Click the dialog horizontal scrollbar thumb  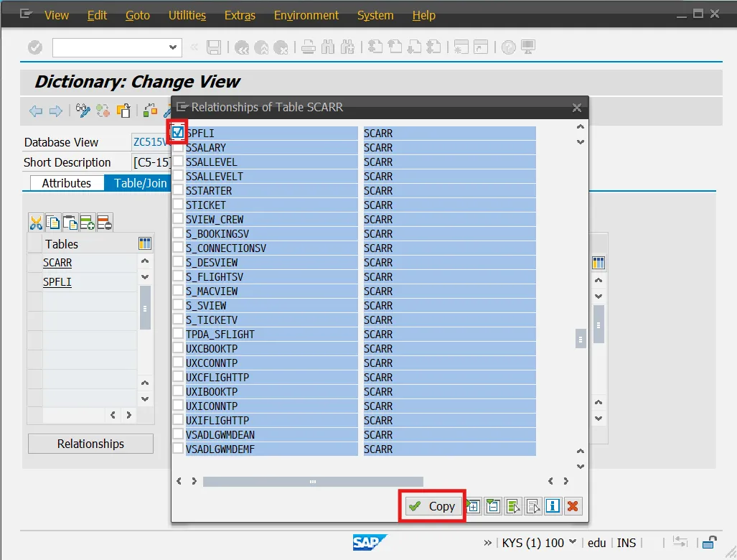[313, 482]
